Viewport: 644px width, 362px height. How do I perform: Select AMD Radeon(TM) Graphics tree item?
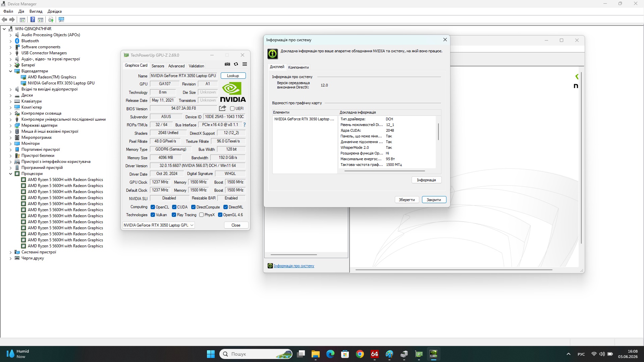pos(52,77)
